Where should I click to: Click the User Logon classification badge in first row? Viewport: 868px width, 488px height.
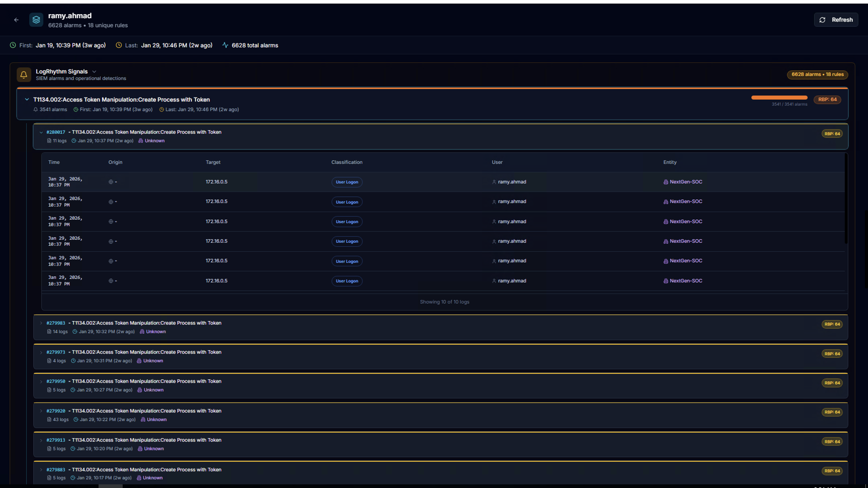coord(347,182)
